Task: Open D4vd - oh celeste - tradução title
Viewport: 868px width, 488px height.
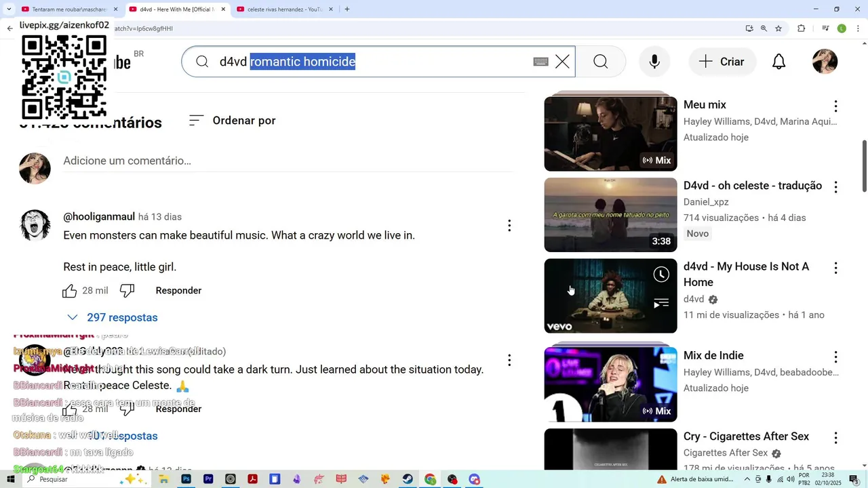Action: tap(753, 186)
